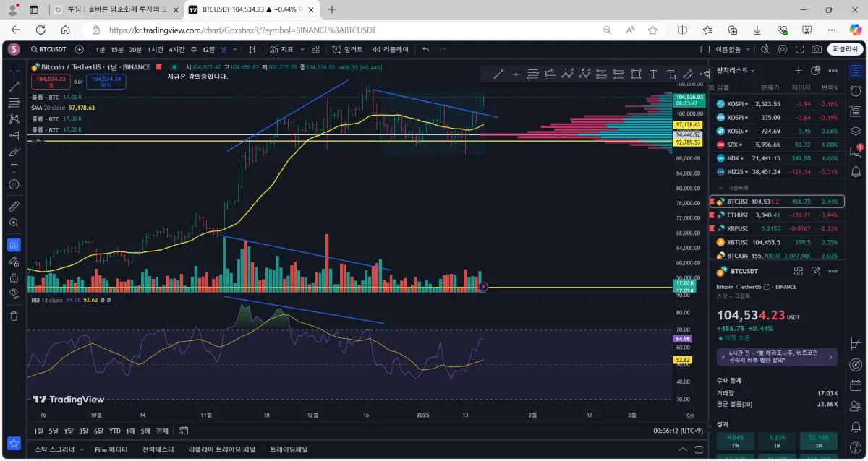The image size is (868, 461).
Task: Take a snapshot with the camera icon
Action: (817, 49)
